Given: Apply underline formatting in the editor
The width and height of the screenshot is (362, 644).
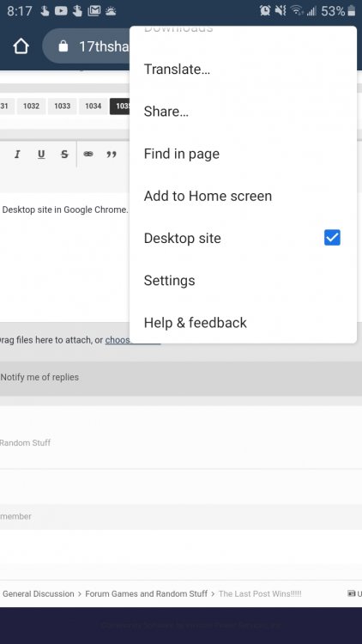Looking at the screenshot, I should pyautogui.click(x=41, y=155).
